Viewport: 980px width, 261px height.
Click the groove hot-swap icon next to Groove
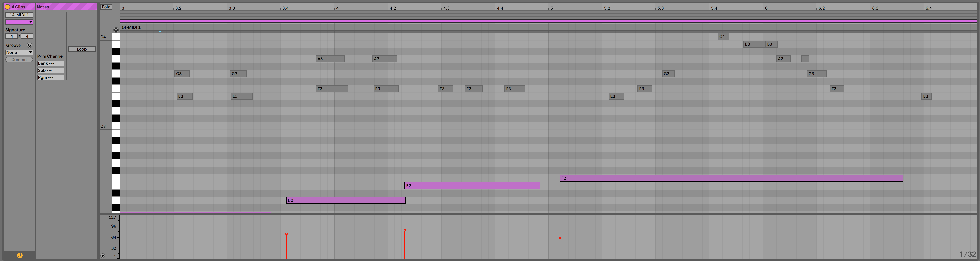click(29, 45)
